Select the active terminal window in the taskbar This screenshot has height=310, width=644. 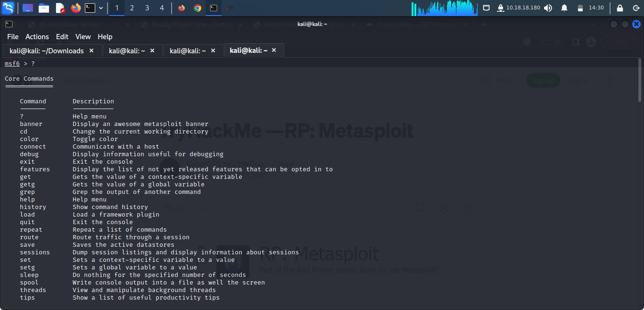click(x=214, y=8)
